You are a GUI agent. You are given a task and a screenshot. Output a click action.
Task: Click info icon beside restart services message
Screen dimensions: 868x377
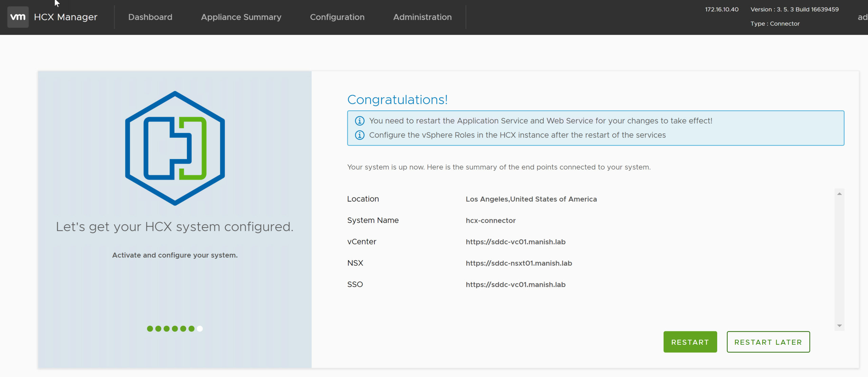tap(359, 121)
